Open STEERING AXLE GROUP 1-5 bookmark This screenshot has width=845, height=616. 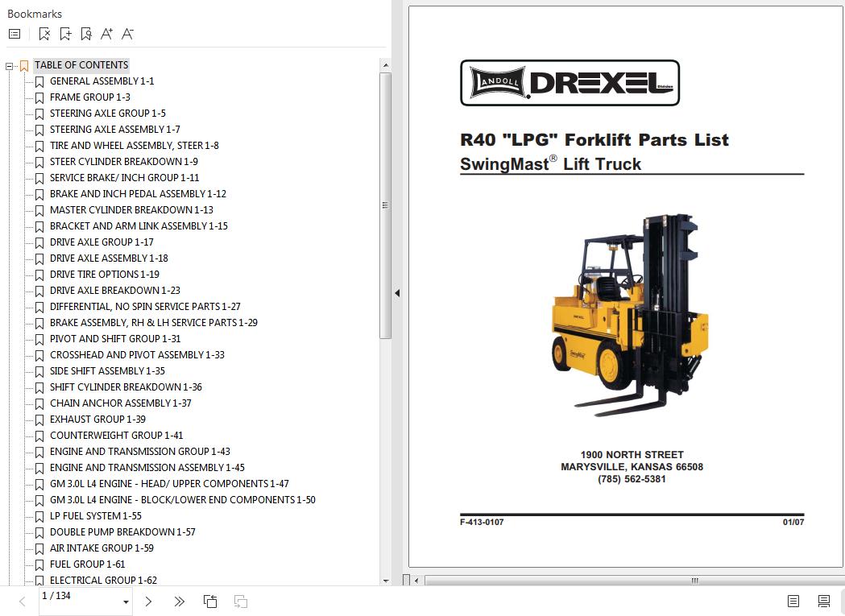tap(108, 114)
